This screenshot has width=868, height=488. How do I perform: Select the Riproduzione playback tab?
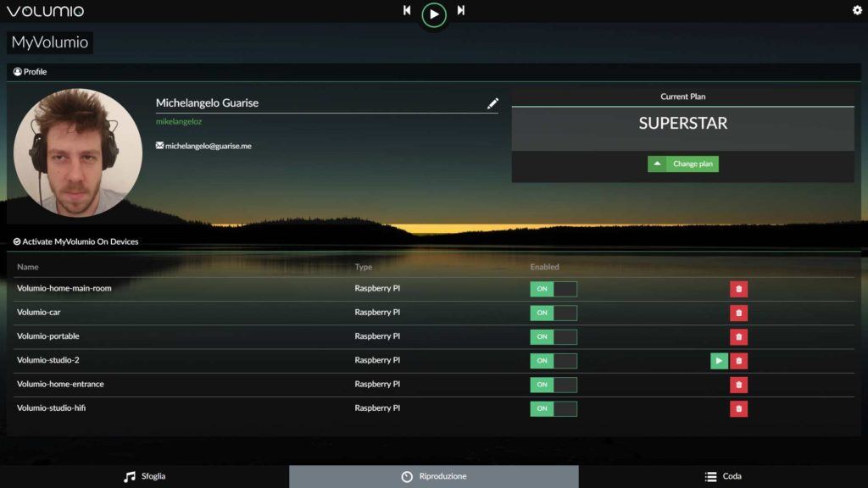[x=433, y=476]
